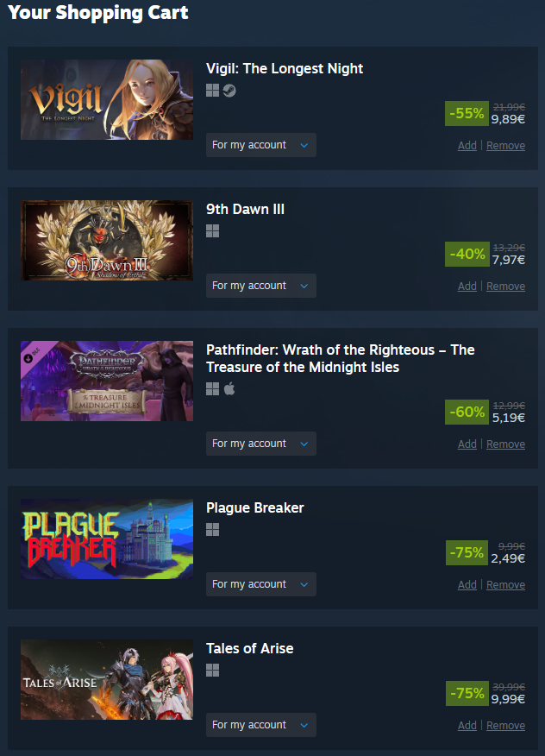Viewport: 545px width, 756px height.
Task: Remove Tales of Arise from cart
Action: (x=505, y=726)
